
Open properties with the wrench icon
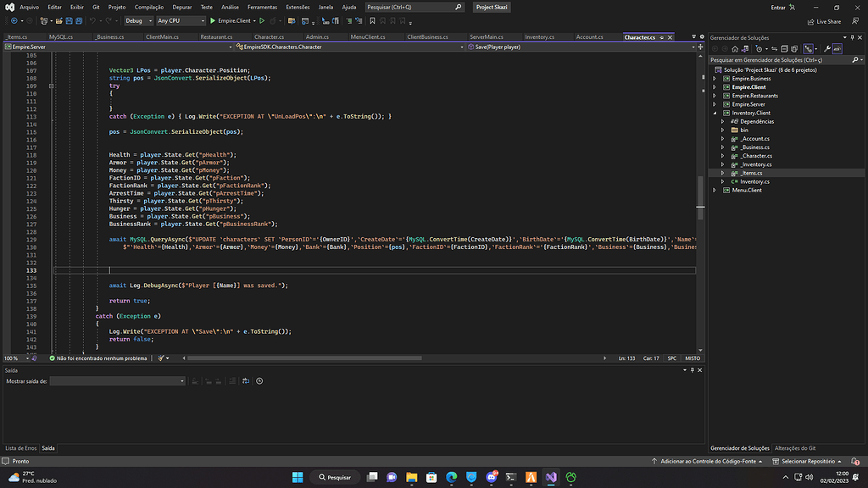click(x=827, y=49)
